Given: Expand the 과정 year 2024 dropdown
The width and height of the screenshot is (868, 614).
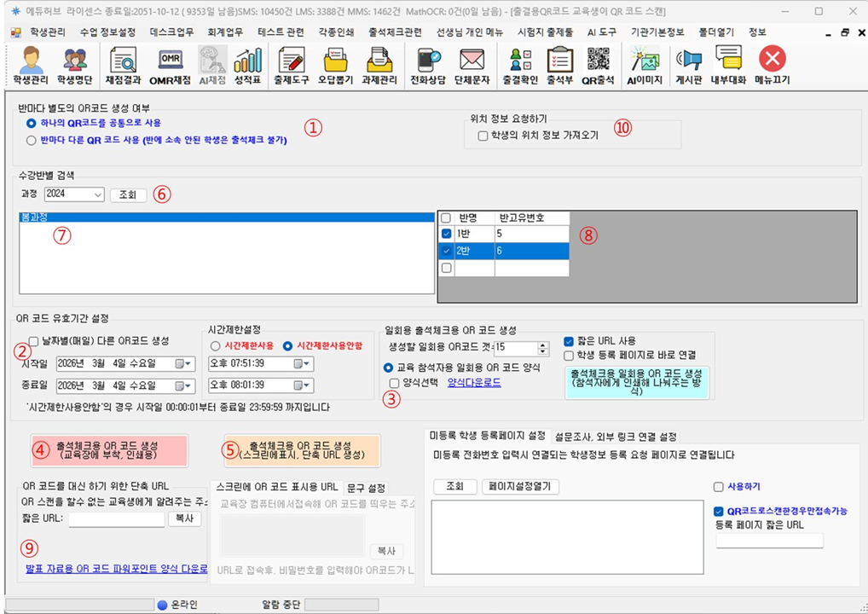Looking at the screenshot, I should [x=98, y=194].
